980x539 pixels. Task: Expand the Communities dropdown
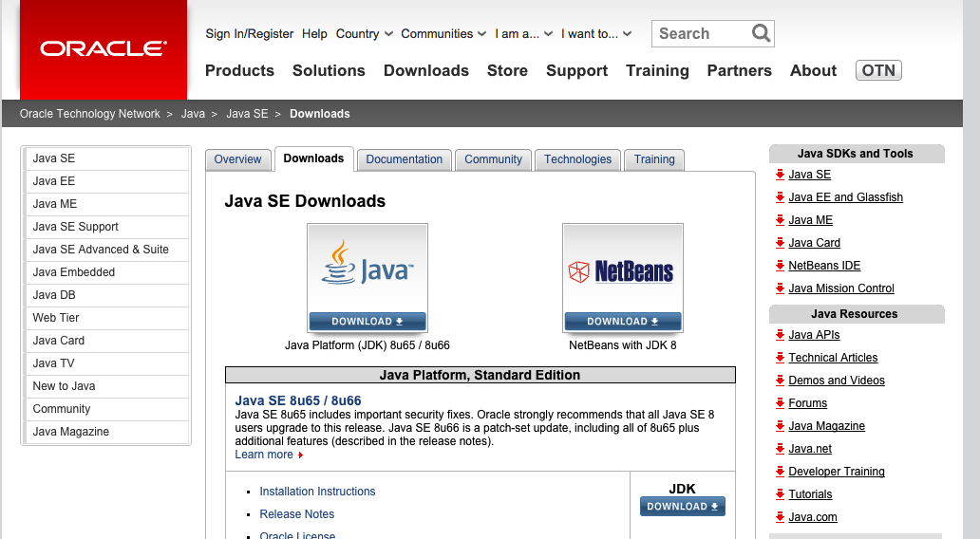(443, 34)
